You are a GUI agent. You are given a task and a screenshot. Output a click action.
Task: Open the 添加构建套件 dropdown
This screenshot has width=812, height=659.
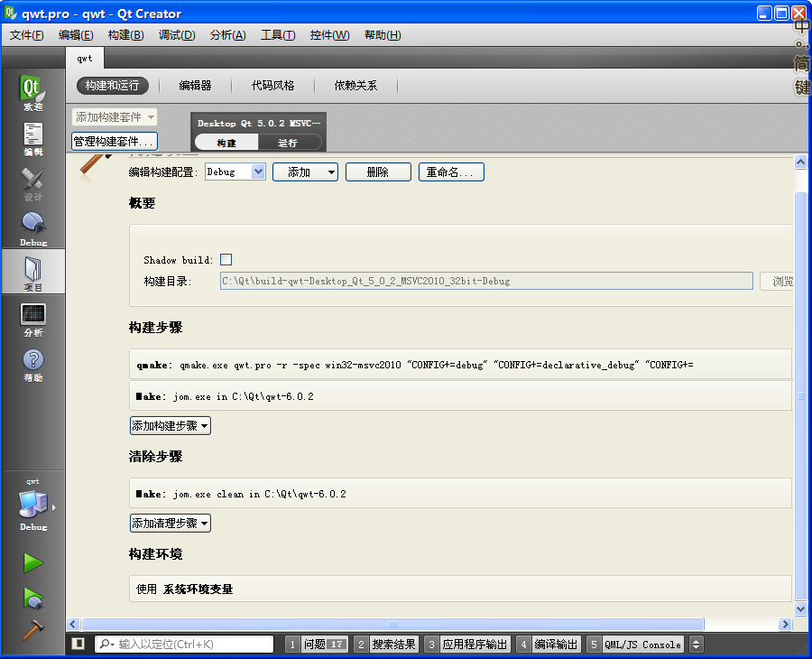pyautogui.click(x=115, y=117)
